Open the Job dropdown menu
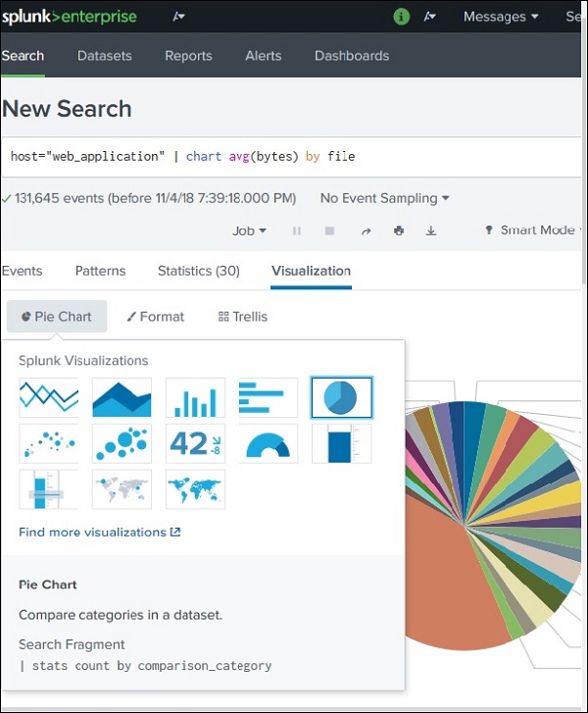The image size is (588, 713). 249,230
